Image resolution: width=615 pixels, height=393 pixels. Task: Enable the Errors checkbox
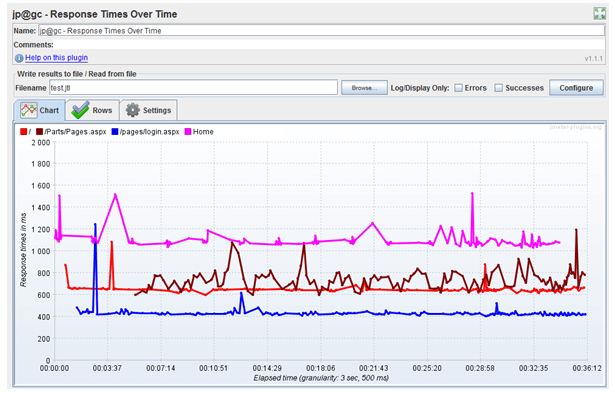458,88
